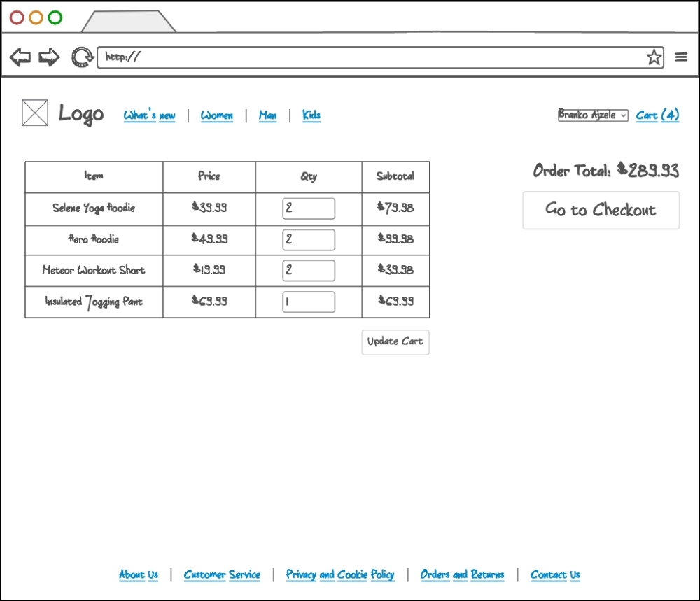Open the Customer Service footer link

[222, 574]
